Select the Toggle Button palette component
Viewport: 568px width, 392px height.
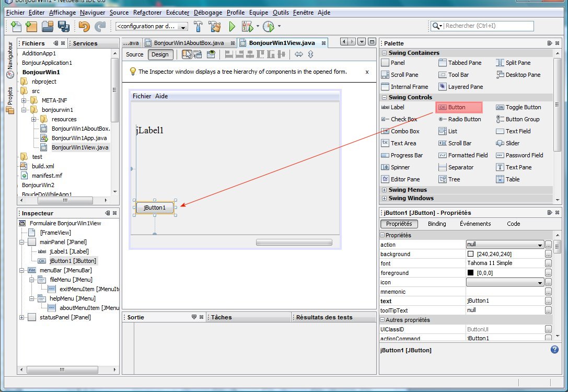point(518,107)
